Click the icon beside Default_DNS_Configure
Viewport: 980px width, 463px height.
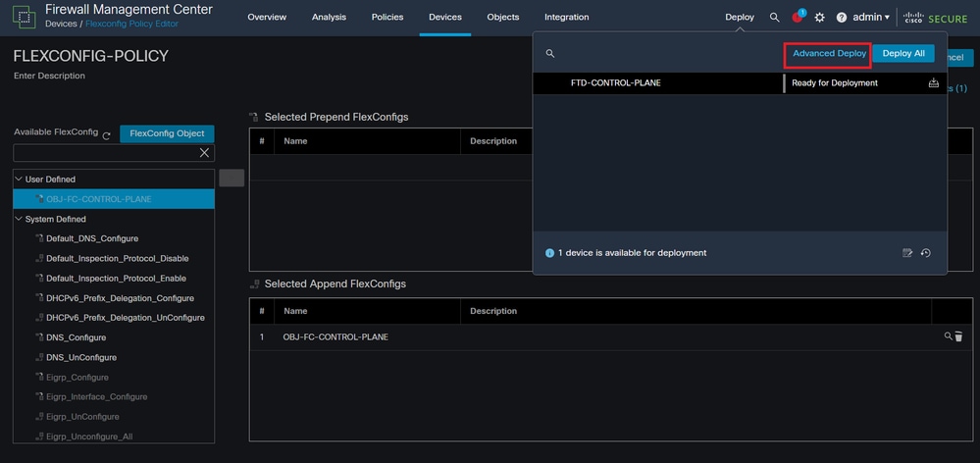39,238
